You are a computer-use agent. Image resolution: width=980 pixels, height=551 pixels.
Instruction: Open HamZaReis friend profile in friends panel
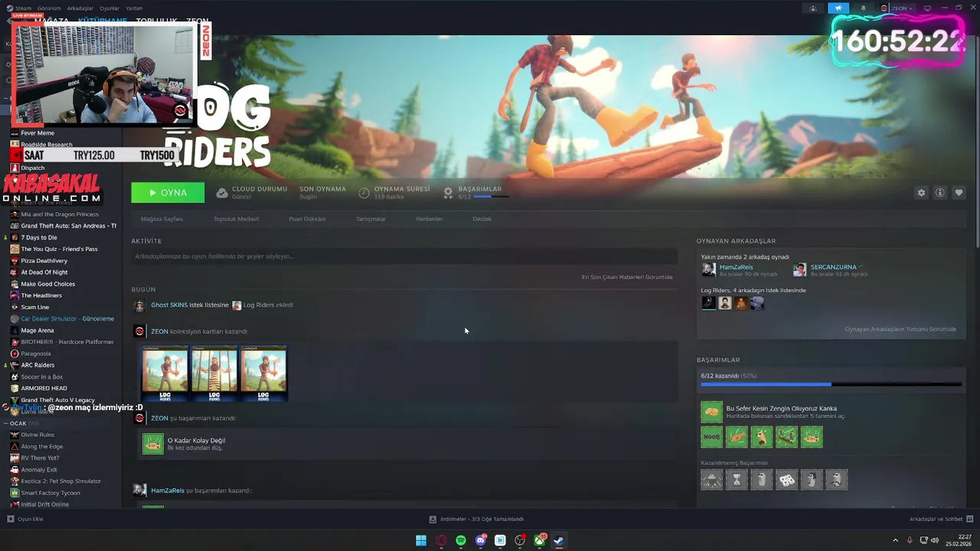(736, 267)
